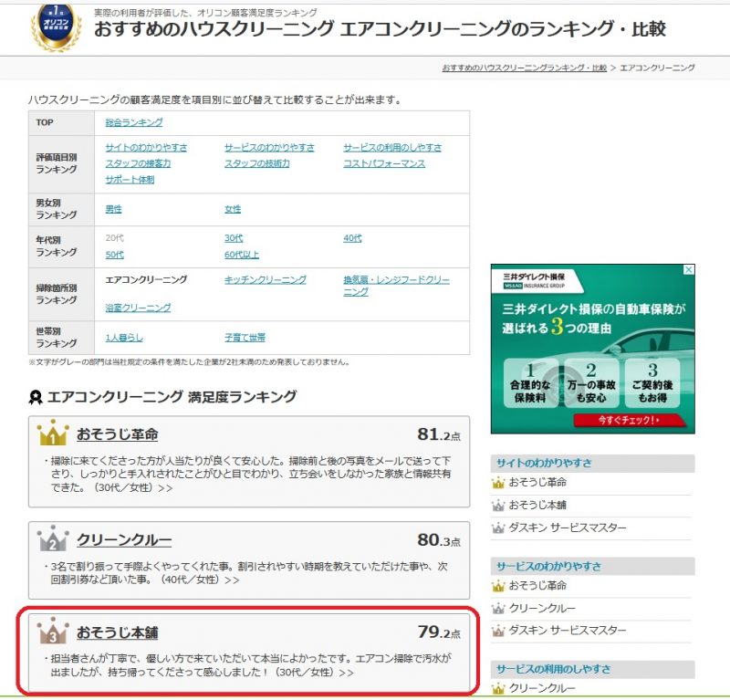The width and height of the screenshot is (730, 700).
Task: Click the bronze crown icon beside おそうじ本舗
Action: 53,632
